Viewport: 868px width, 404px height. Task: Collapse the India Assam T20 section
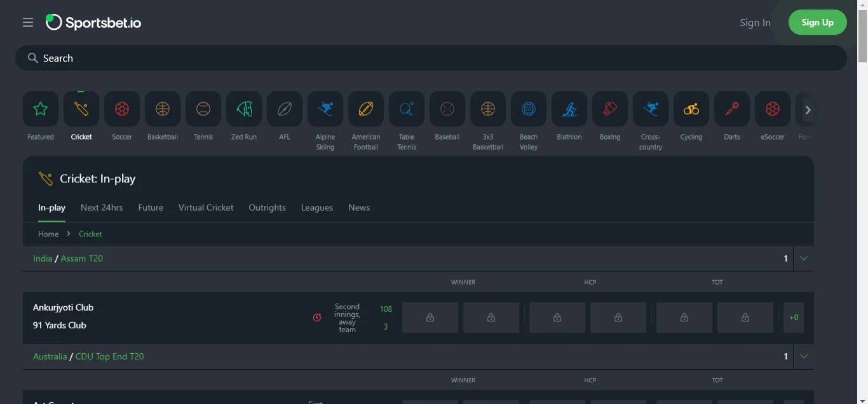(804, 259)
